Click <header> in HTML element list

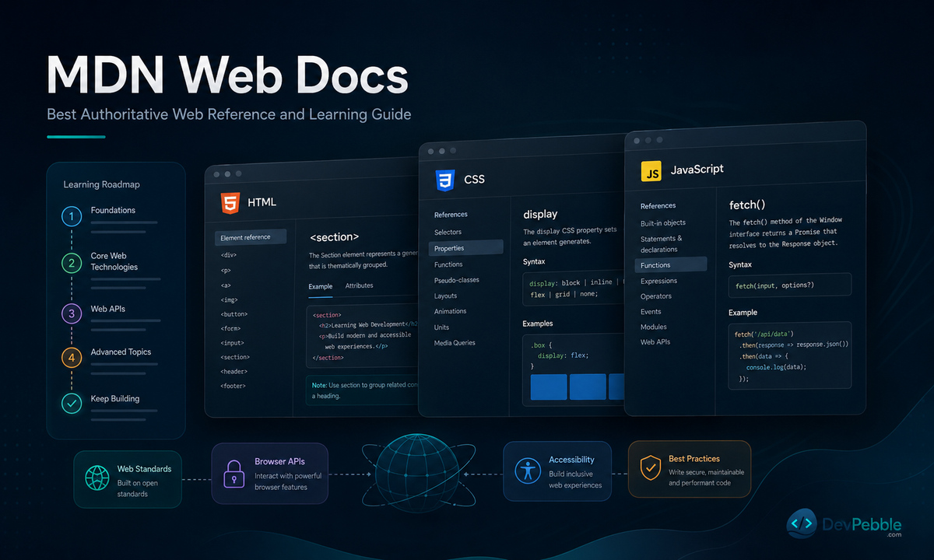233,372
